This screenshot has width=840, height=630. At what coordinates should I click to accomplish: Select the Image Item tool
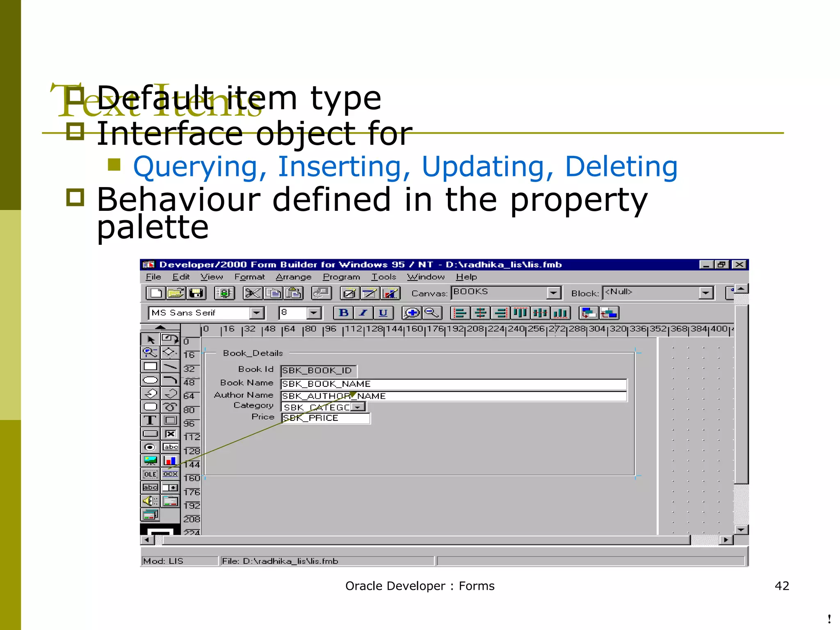(x=150, y=461)
